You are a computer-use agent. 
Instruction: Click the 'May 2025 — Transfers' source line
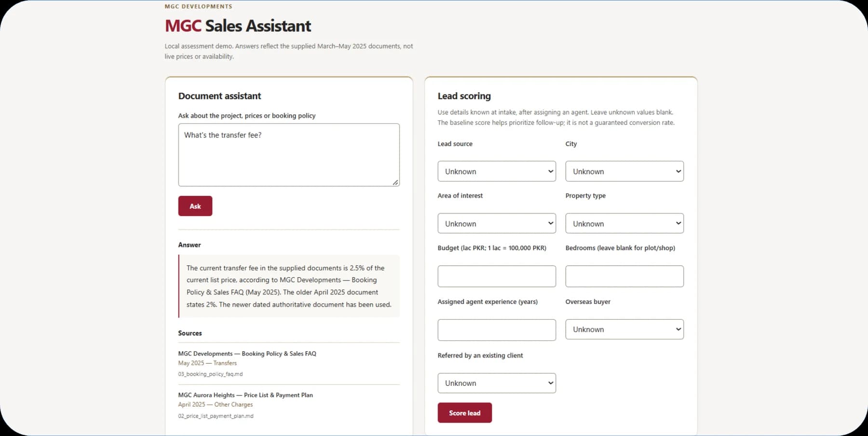pos(207,363)
